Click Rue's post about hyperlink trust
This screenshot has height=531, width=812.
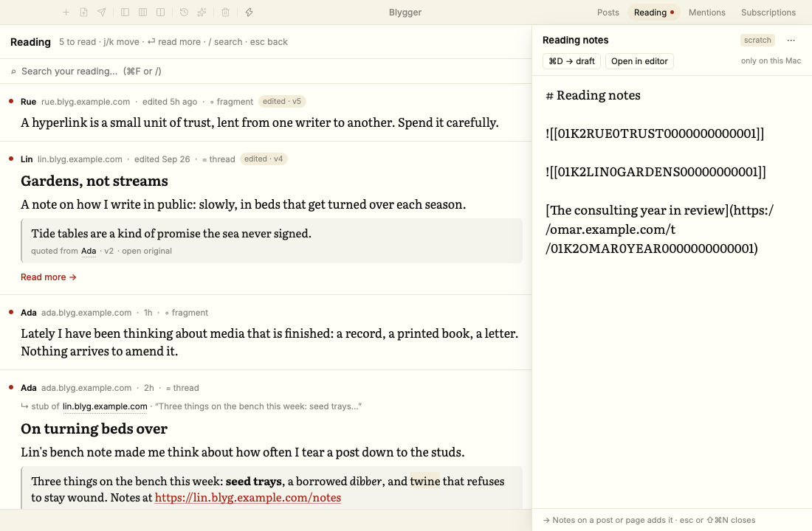point(259,122)
